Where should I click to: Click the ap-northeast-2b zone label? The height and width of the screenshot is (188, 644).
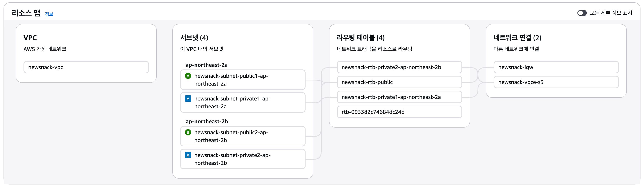click(x=206, y=121)
